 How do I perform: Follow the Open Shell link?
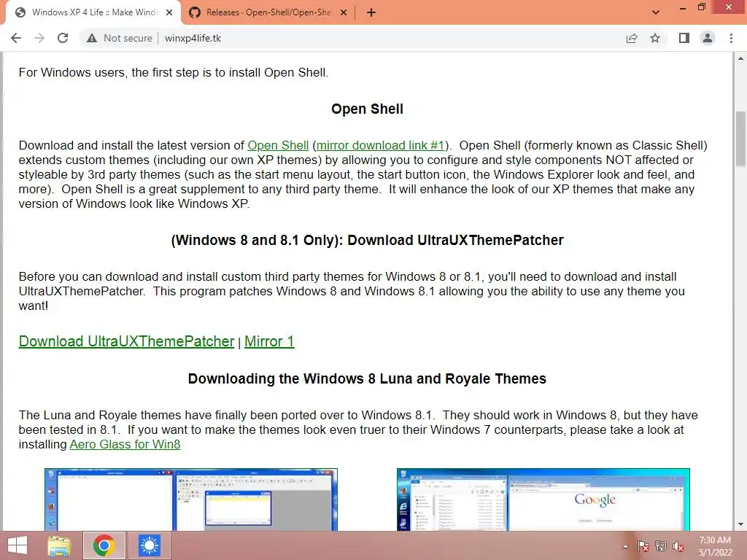[278, 145]
